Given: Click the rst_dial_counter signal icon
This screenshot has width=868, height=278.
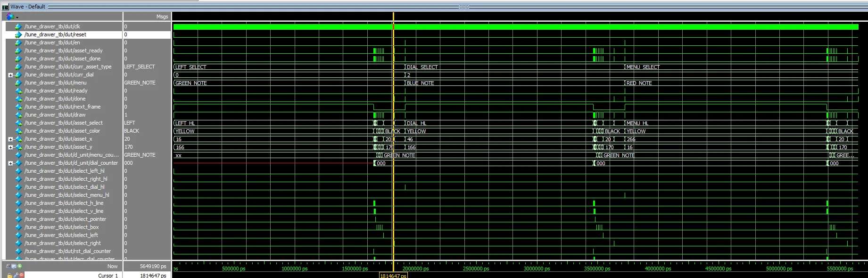Looking at the screenshot, I should 18,251.
